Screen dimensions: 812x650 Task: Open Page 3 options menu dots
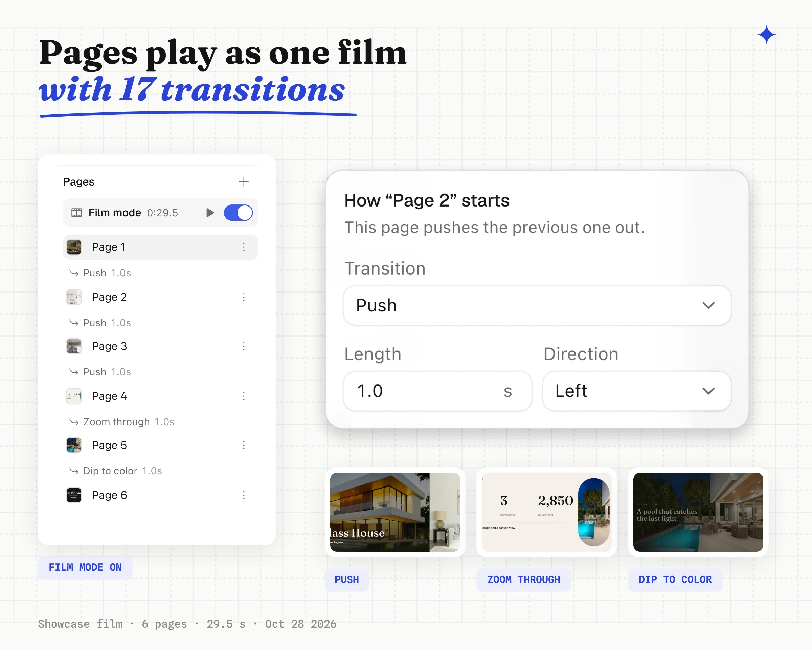(244, 346)
